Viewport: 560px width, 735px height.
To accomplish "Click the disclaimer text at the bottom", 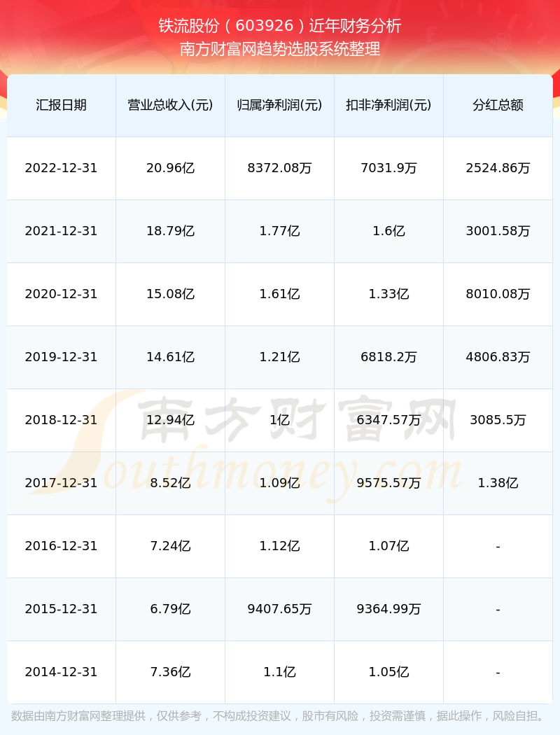I will coord(280,716).
